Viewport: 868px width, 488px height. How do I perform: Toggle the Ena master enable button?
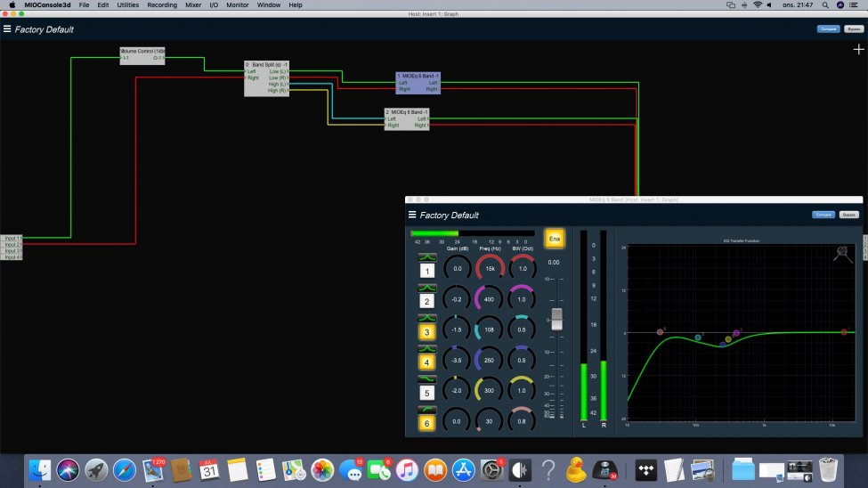tap(554, 238)
